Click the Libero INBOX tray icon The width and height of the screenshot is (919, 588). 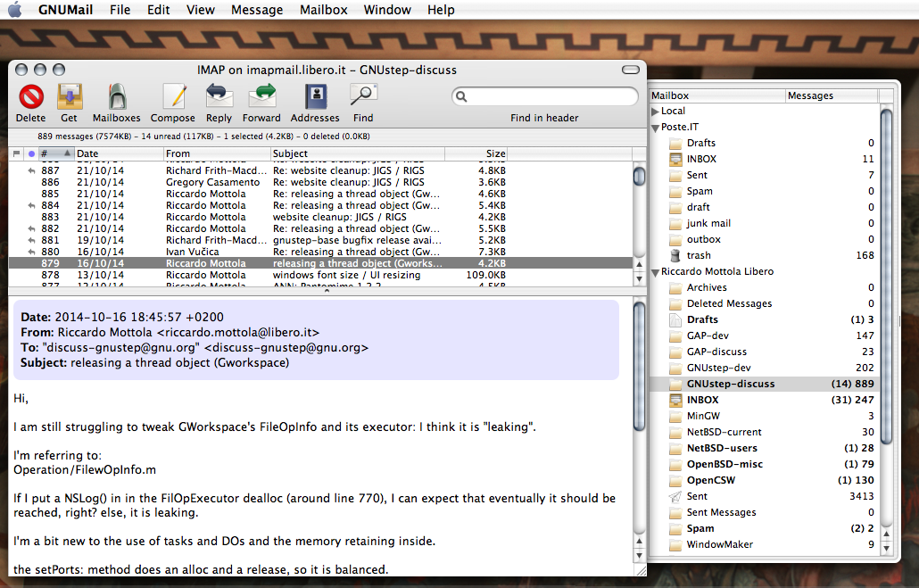(675, 400)
